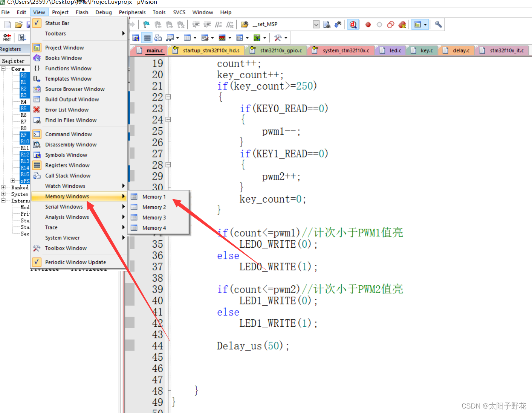
Task: Click the Serial Windows toolbar icon
Action: coord(205,38)
